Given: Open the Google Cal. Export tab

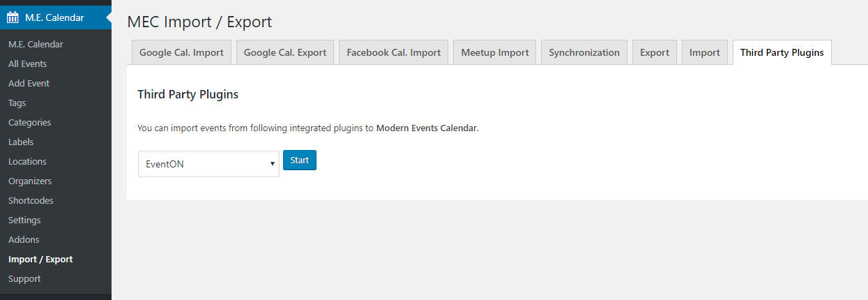Looking at the screenshot, I should tap(284, 52).
